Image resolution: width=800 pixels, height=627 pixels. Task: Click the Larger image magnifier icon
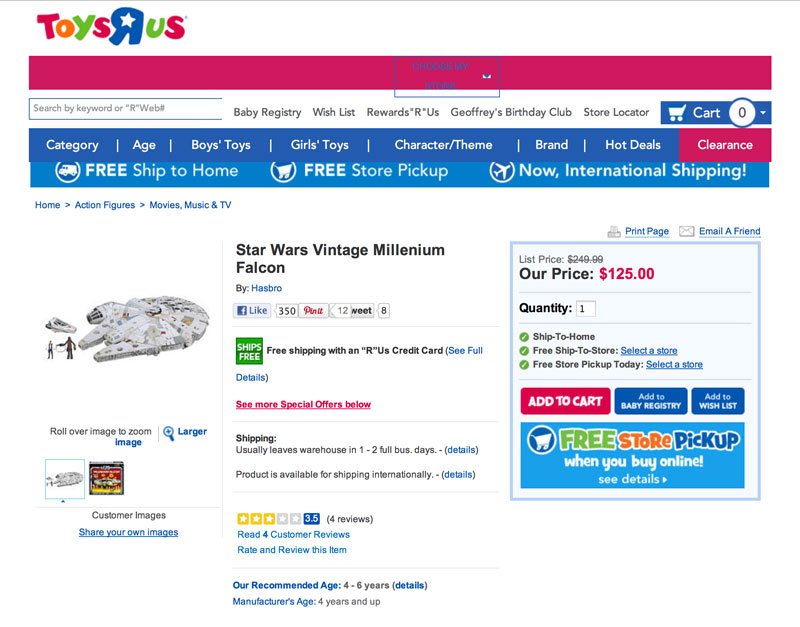click(x=168, y=433)
